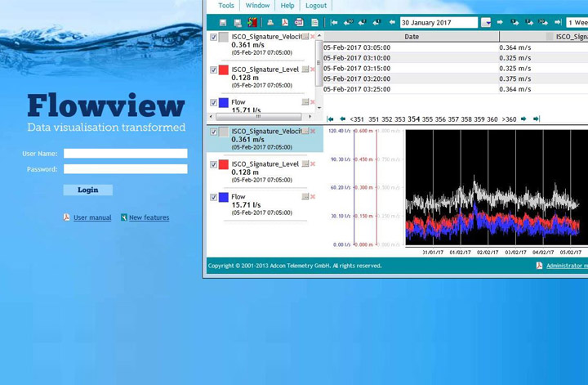
Task: Uncheck ISCO_Signature_Velocity in the table pane
Action: 213,37
